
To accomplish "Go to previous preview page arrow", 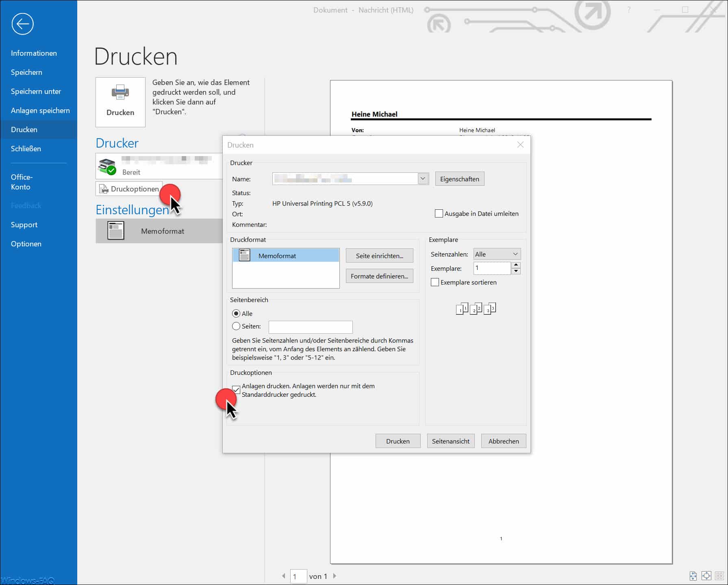I will click(x=284, y=576).
